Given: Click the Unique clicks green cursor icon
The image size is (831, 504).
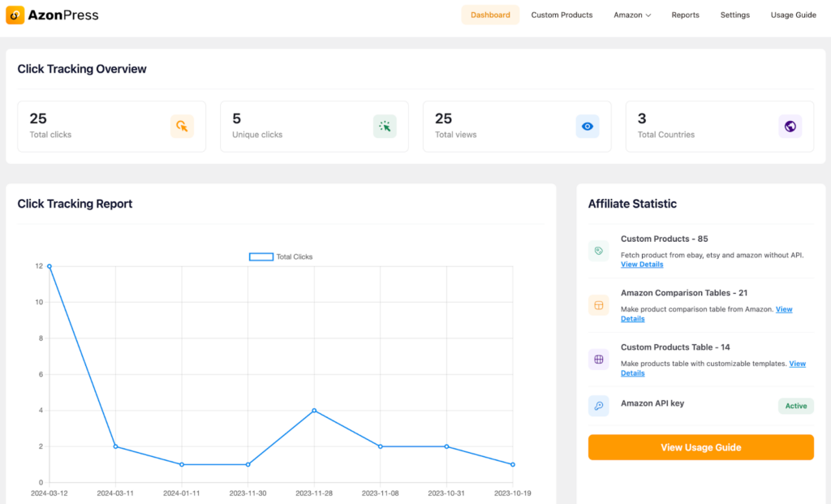Looking at the screenshot, I should point(385,126).
